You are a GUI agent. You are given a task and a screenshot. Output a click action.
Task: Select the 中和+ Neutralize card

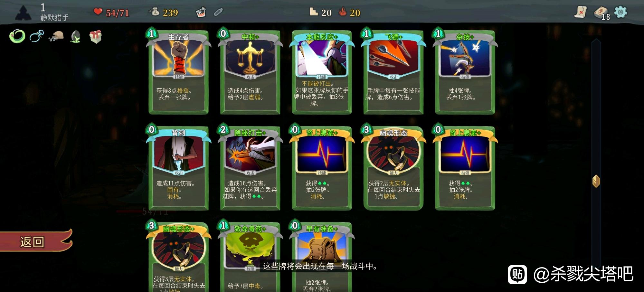pos(250,72)
